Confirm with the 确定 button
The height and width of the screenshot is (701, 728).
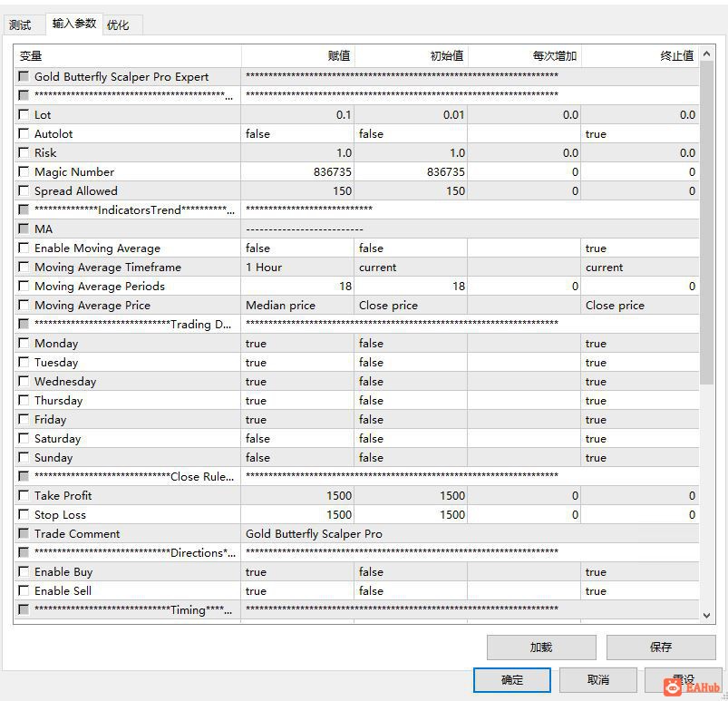(x=512, y=680)
